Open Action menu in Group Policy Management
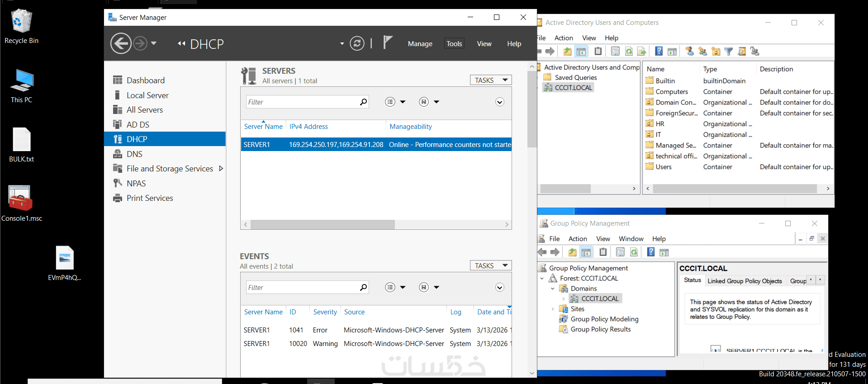868x384 pixels. point(578,239)
